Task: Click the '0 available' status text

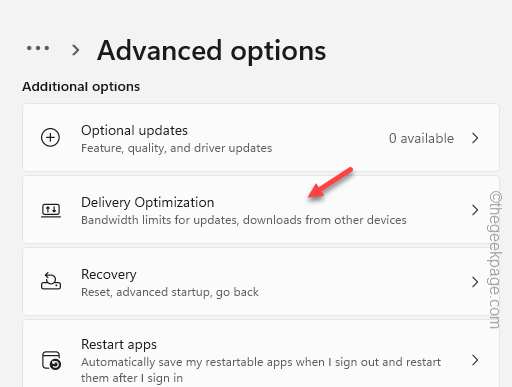Action: coord(421,138)
